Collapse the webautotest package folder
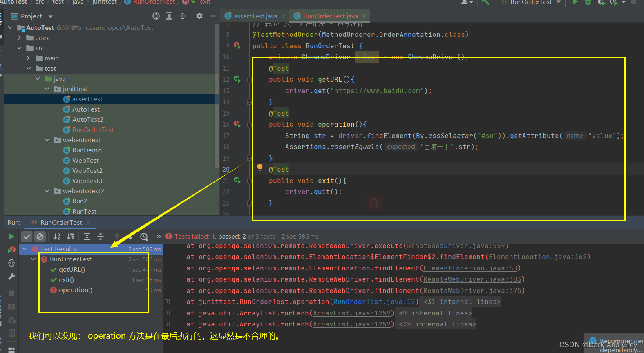The image size is (644, 353). click(x=47, y=140)
